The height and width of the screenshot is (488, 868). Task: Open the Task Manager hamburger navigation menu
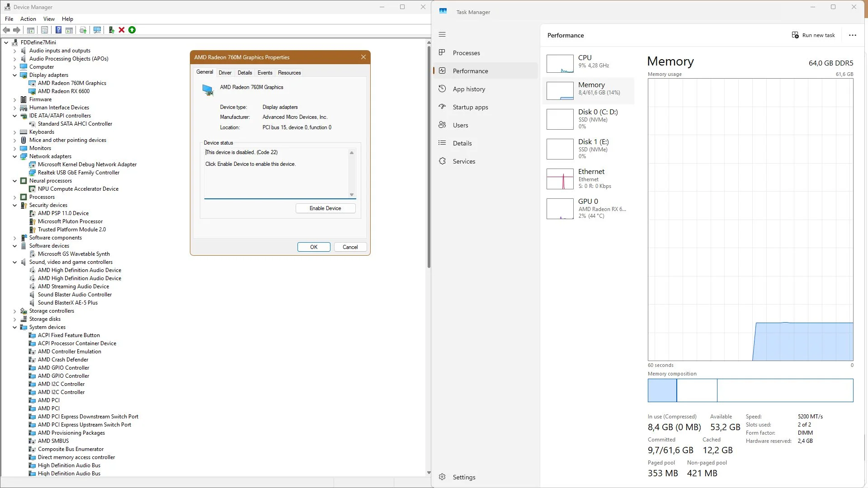point(442,35)
